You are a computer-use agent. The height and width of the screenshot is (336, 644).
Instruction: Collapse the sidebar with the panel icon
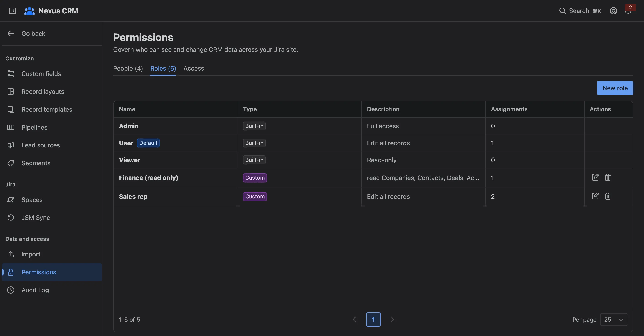coord(12,11)
